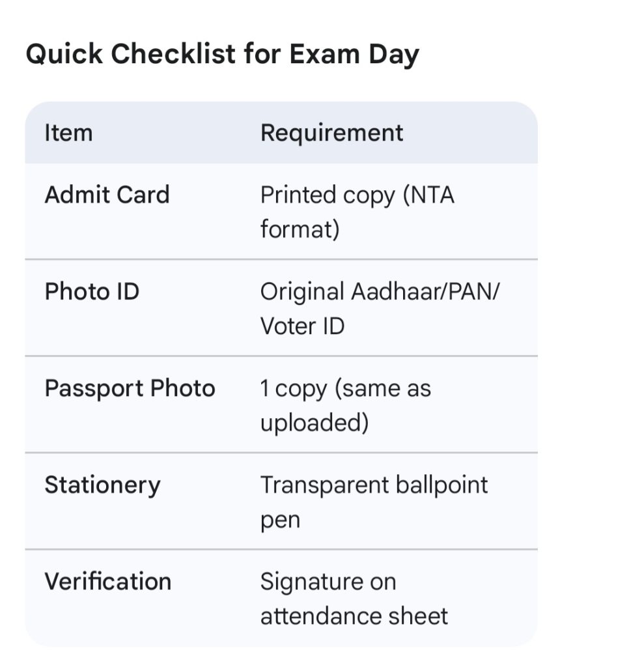Select the Requirement column header
This screenshot has height=667, width=644.
click(331, 133)
